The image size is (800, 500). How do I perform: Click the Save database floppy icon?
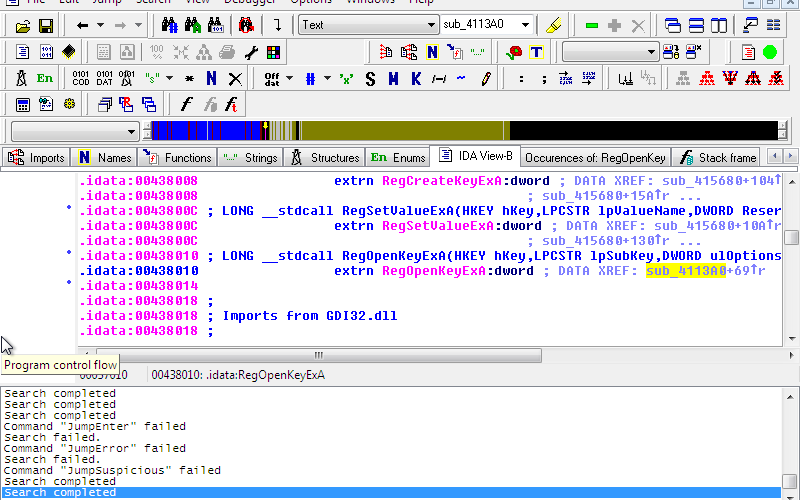click(46, 25)
